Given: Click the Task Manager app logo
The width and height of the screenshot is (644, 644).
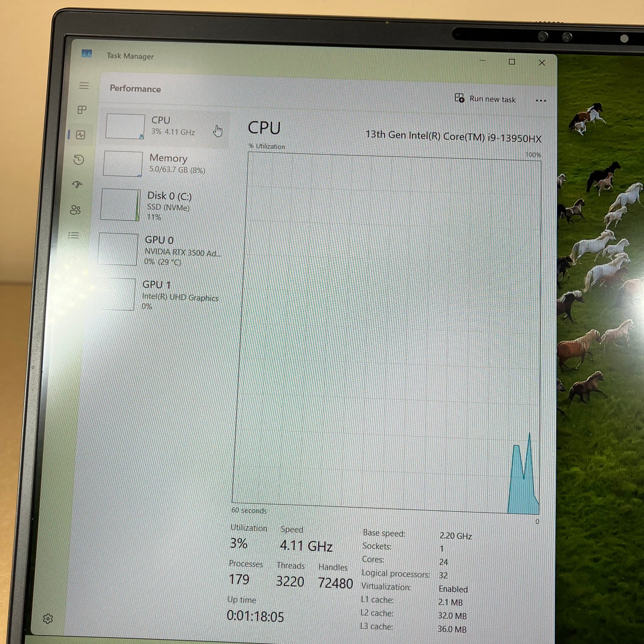Looking at the screenshot, I should coord(86,53).
